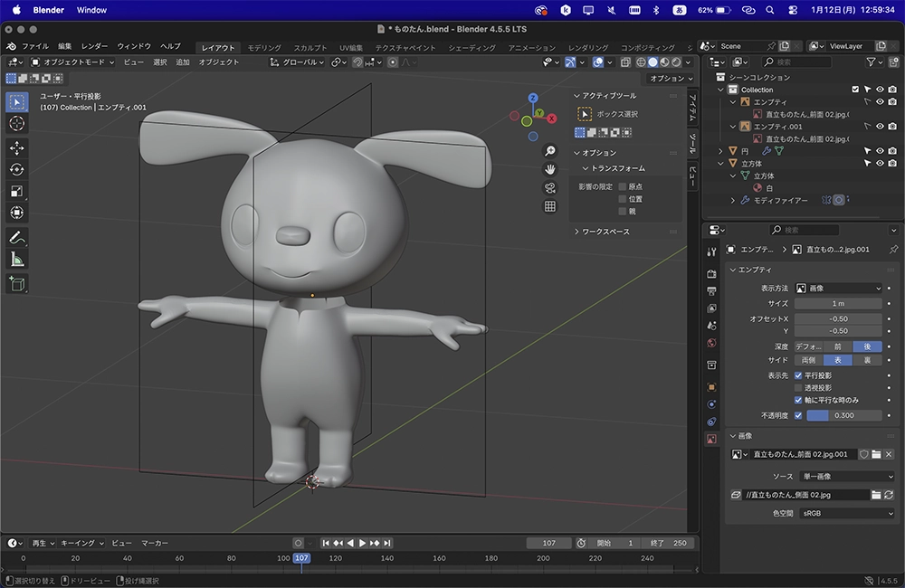Pick the Measure ruler tool

click(17, 260)
